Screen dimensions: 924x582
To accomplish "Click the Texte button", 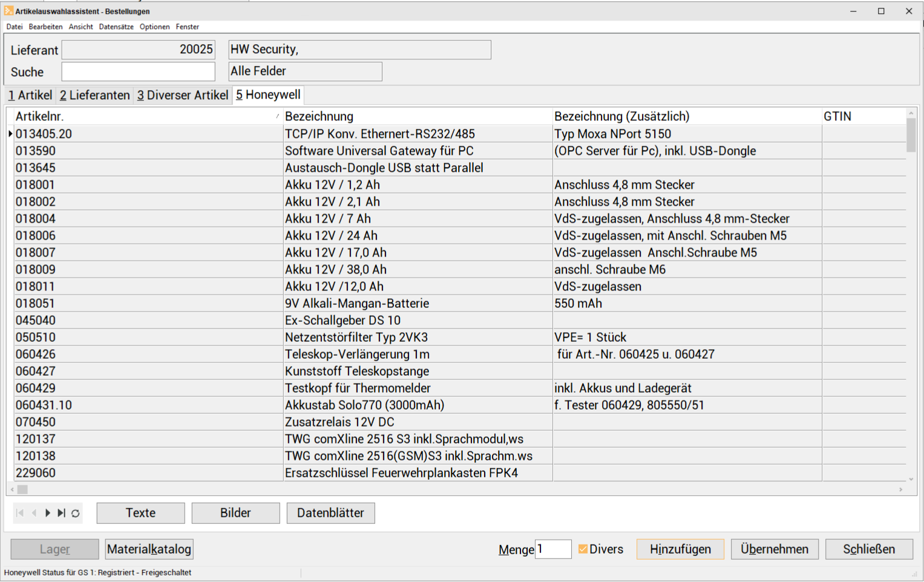I will point(140,513).
